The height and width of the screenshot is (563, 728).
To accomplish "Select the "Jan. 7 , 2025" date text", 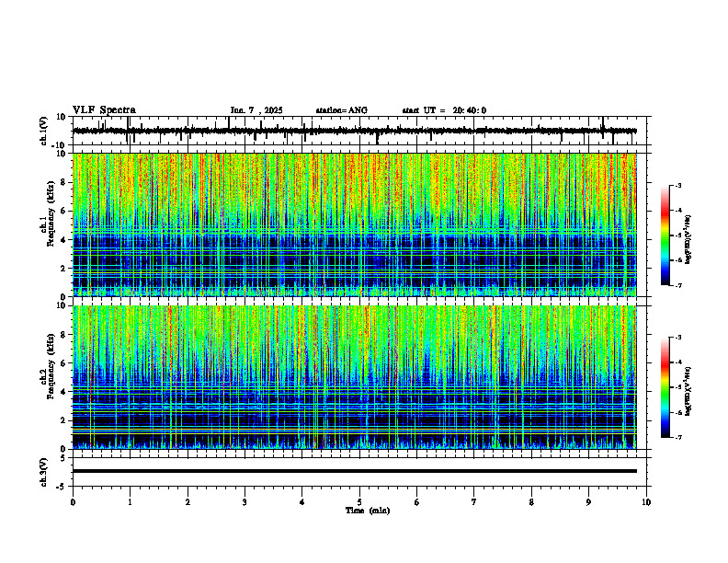I will (256, 110).
